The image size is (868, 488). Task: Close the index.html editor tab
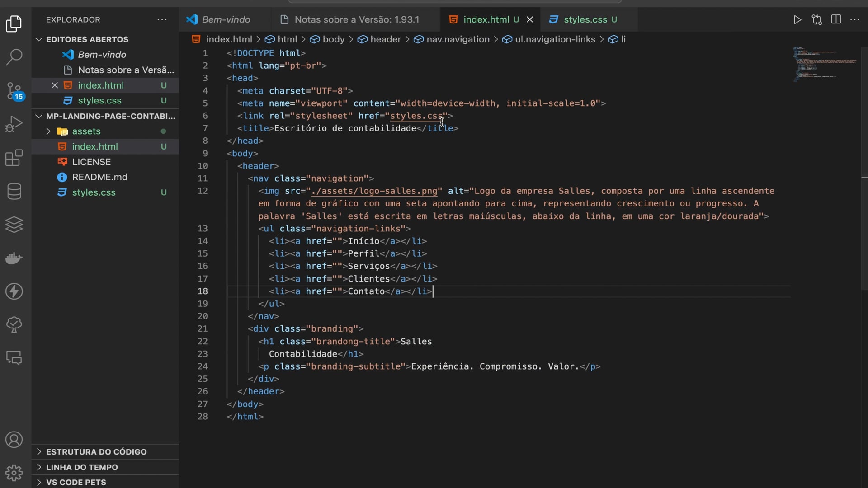530,19
